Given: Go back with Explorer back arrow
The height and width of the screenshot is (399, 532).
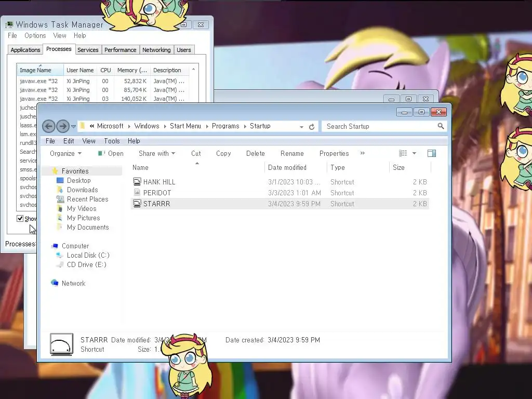Looking at the screenshot, I should pos(48,127).
